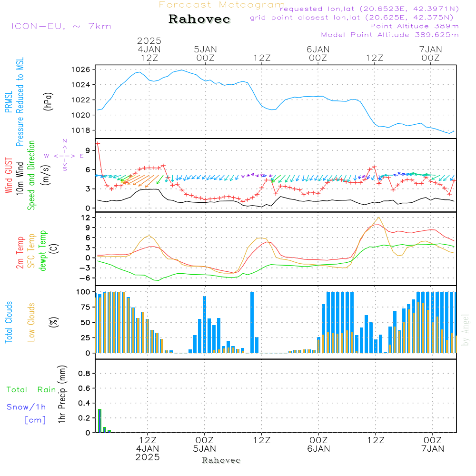Select the red 'Wind GUST' legend label

pos(9,176)
